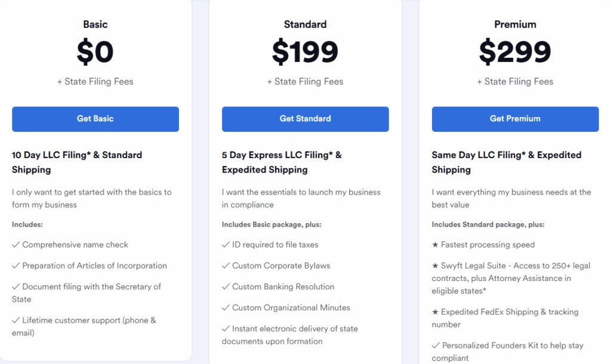Viewport: 611px width, 364px height.
Task: Click Same Day LLC Filing heading
Action: click(506, 162)
